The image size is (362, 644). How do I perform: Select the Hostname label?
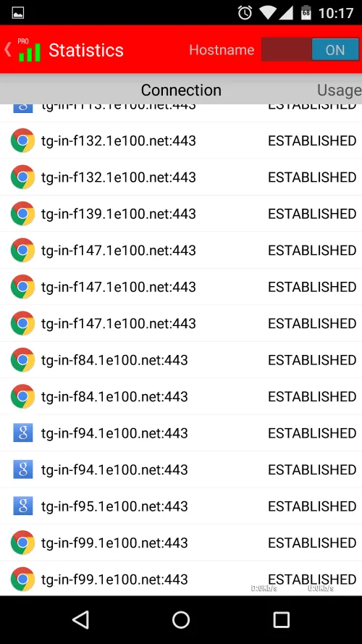point(222,50)
